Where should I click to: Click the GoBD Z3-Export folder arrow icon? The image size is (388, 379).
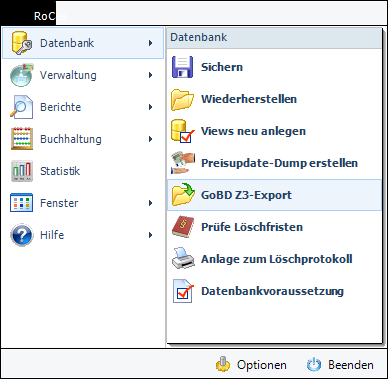pyautogui.click(x=182, y=195)
